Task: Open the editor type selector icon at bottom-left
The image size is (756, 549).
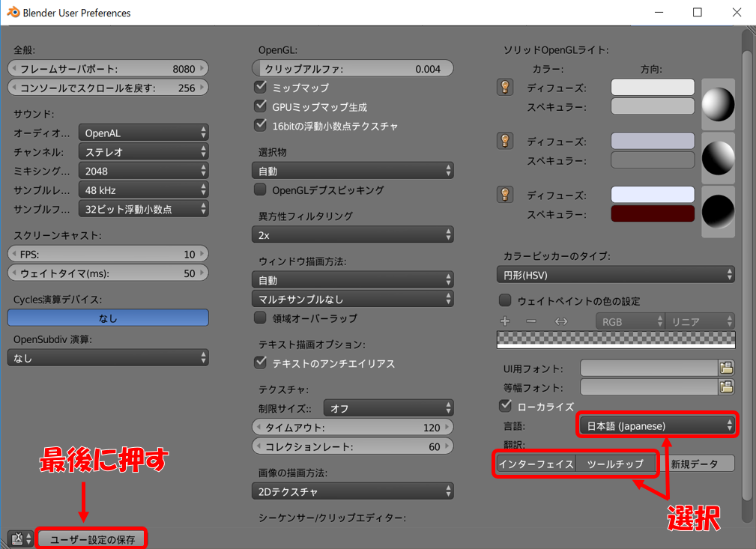Action: (x=19, y=539)
